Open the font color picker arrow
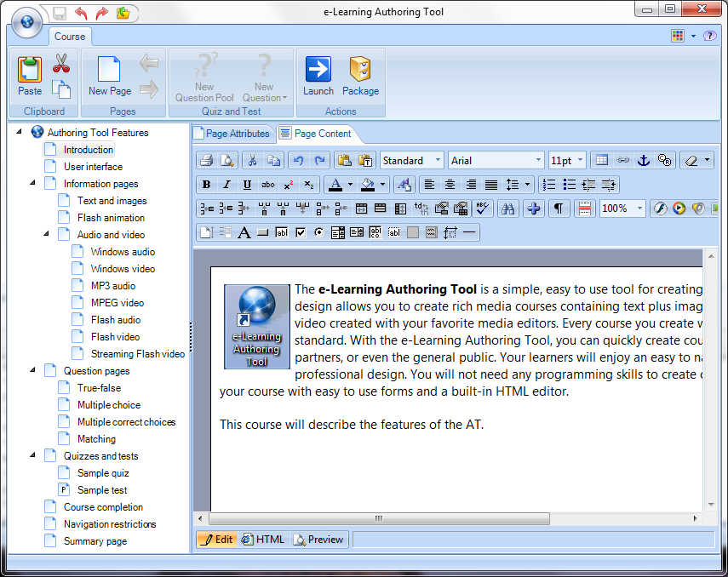Screen dimensions: 728x577 point(350,185)
